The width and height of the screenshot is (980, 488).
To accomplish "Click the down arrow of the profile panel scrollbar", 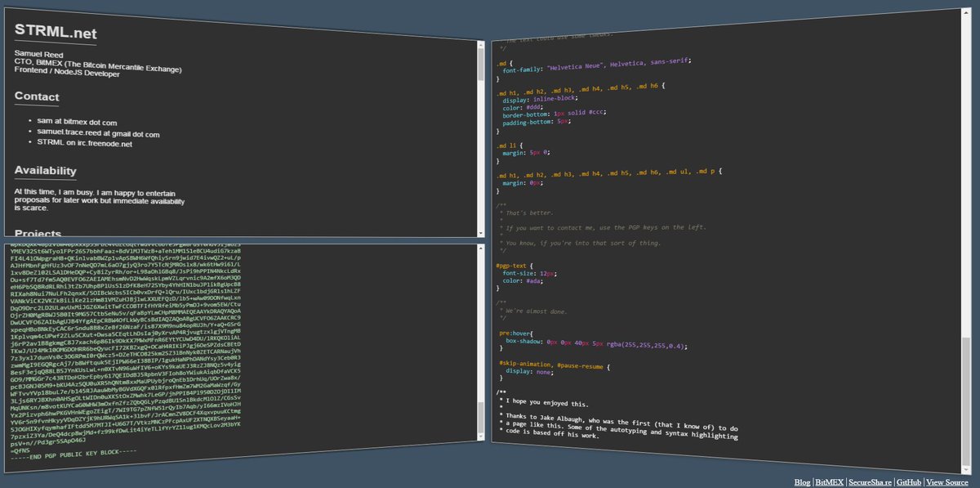I will click(x=481, y=233).
